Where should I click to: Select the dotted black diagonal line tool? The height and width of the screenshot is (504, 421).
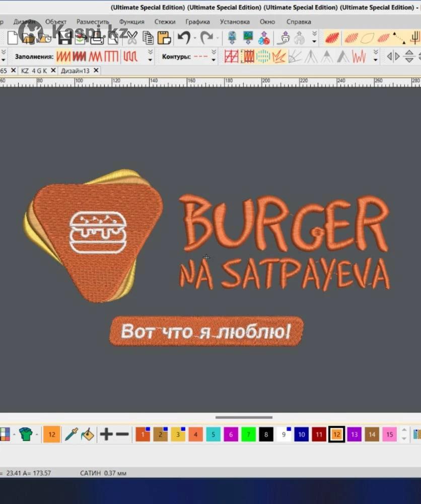399,38
